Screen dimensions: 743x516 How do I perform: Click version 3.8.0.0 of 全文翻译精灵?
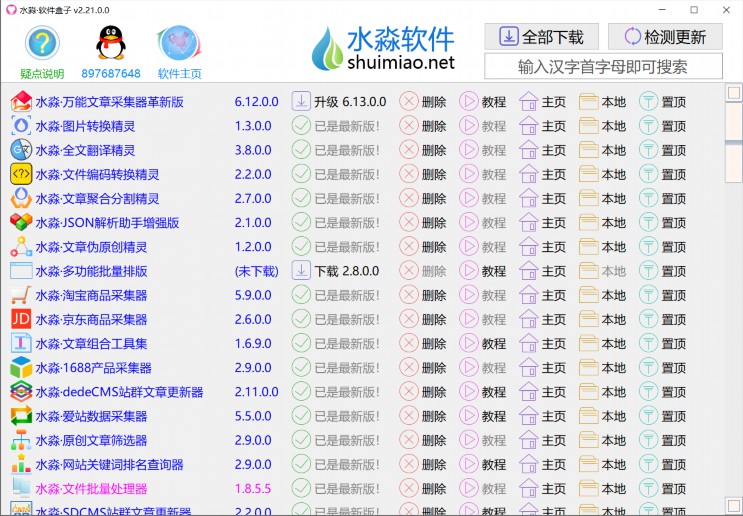(x=253, y=150)
